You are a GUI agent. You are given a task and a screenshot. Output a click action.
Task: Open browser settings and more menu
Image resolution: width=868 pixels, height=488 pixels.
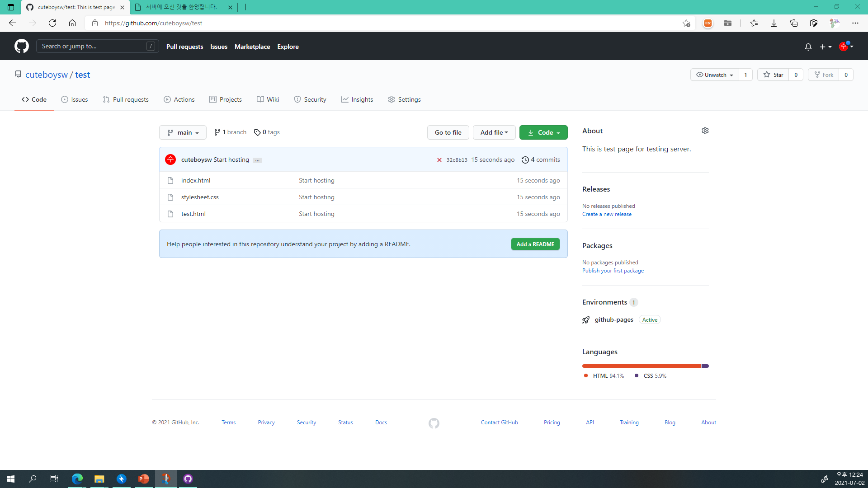855,23
